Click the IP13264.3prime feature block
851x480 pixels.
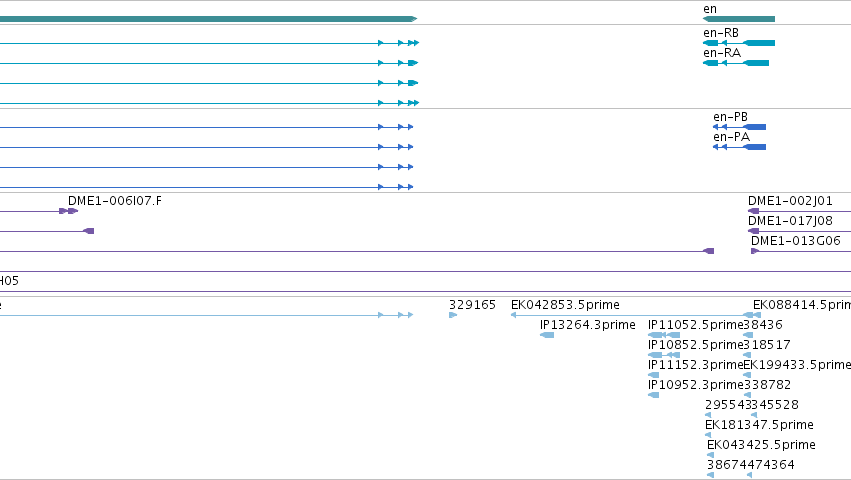tap(547, 335)
